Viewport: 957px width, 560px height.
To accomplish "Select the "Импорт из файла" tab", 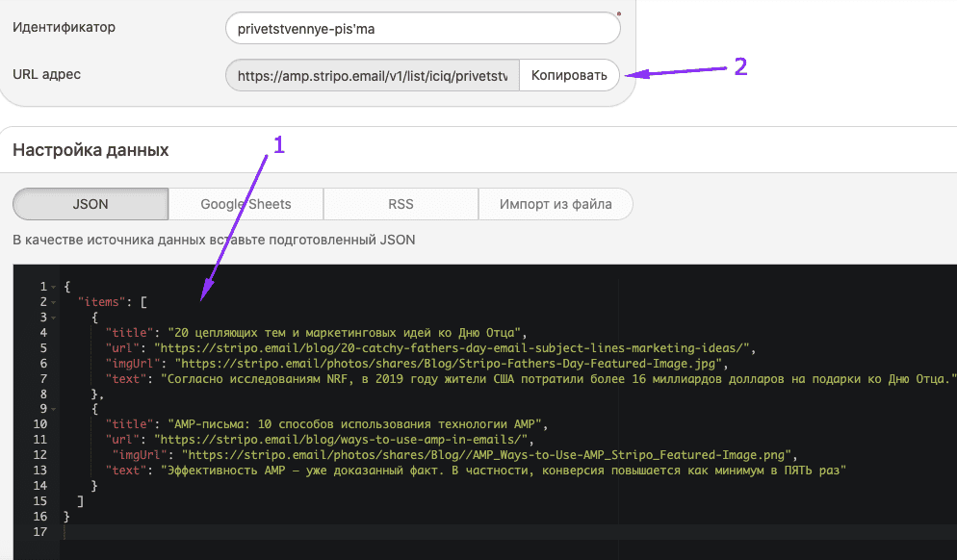I will click(556, 204).
